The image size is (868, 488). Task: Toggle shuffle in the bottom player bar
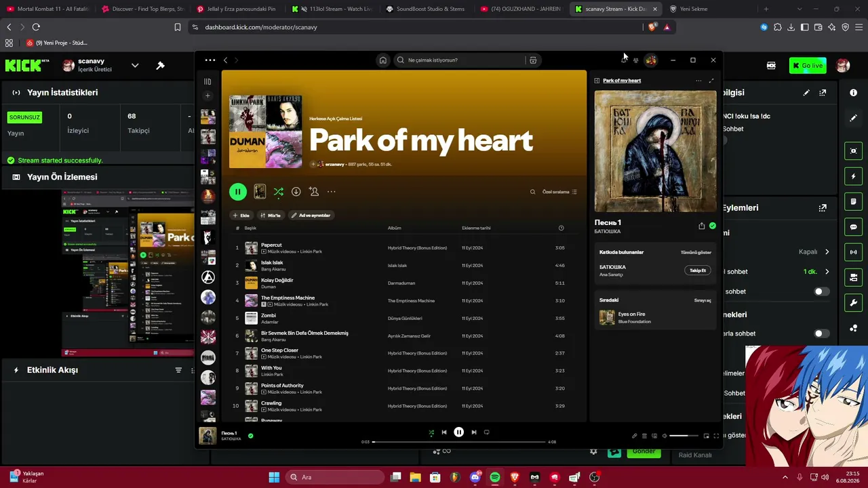click(431, 432)
